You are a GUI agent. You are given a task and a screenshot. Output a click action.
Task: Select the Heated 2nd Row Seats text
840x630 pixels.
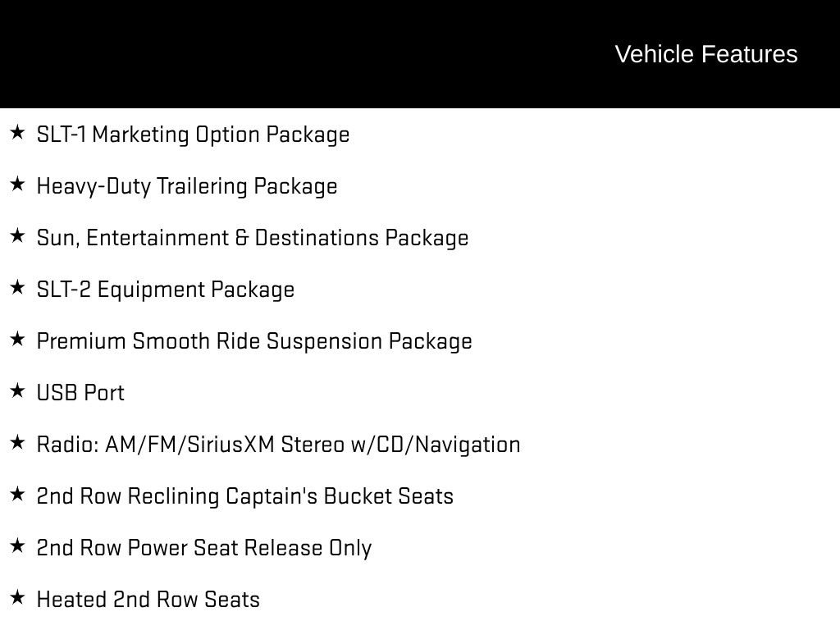click(x=148, y=600)
